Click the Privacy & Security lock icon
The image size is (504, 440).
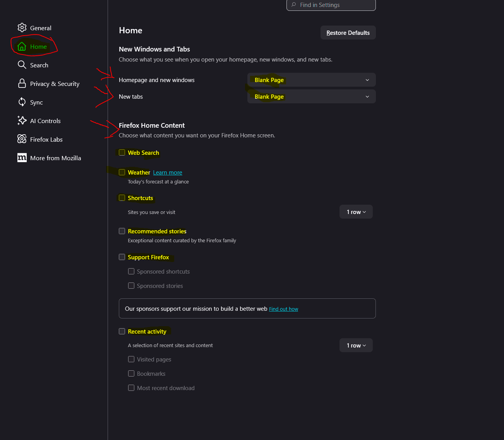(x=22, y=83)
